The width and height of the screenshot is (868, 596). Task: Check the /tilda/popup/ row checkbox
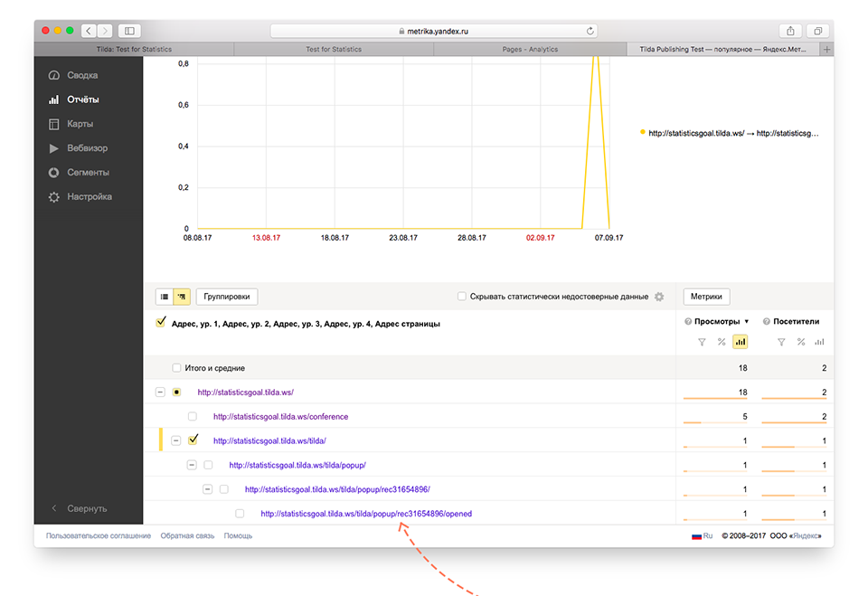(208, 465)
